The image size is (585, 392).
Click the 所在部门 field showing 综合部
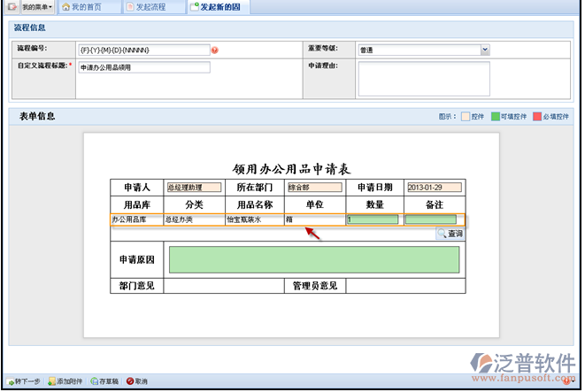coord(313,188)
